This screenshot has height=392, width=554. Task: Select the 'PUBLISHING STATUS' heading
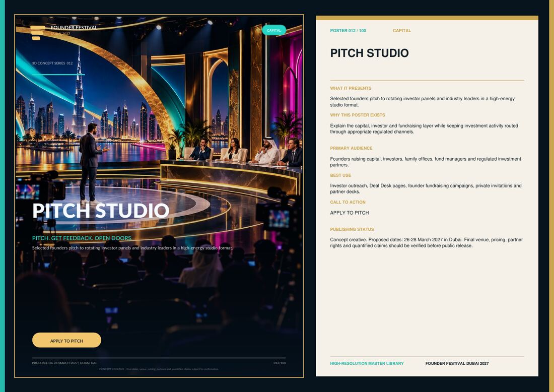352,229
